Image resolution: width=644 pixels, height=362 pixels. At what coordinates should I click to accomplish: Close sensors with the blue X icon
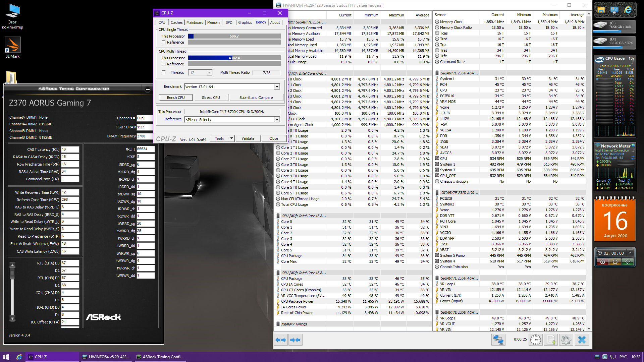coord(582,340)
